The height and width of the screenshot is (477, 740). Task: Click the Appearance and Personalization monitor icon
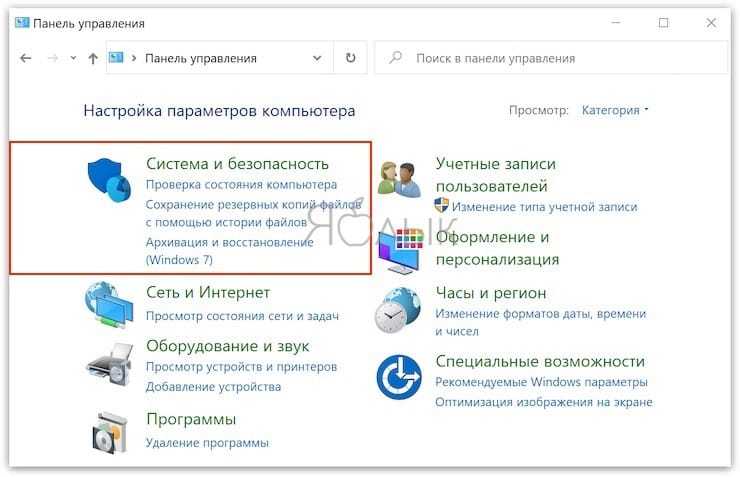point(400,251)
